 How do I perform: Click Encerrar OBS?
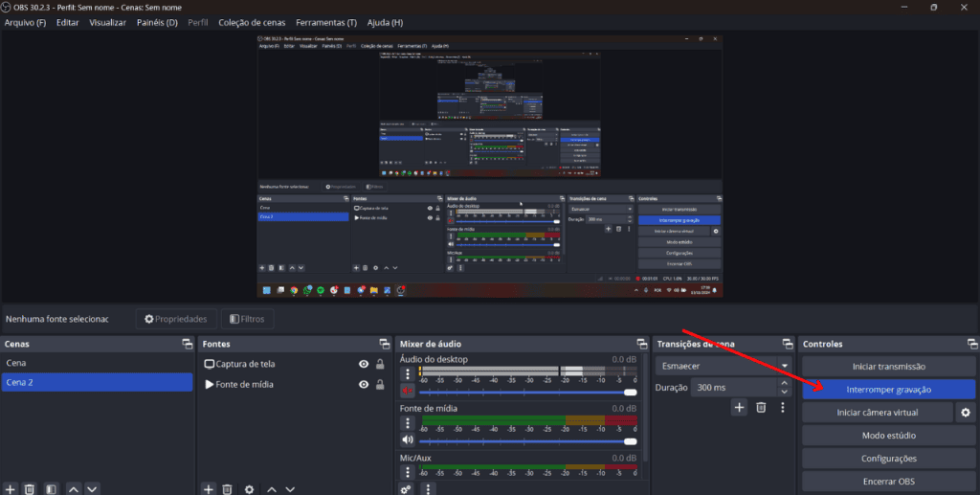click(x=888, y=482)
